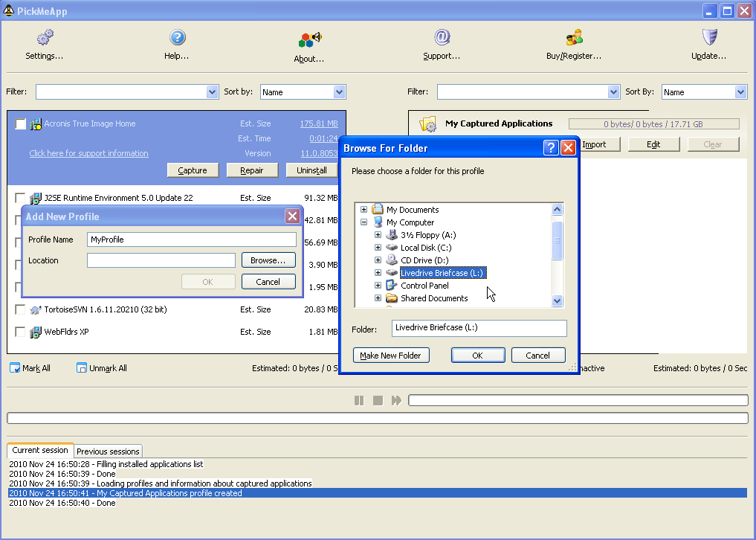Open Settings from the gear icon
This screenshot has height=540, width=756.
coord(45,37)
